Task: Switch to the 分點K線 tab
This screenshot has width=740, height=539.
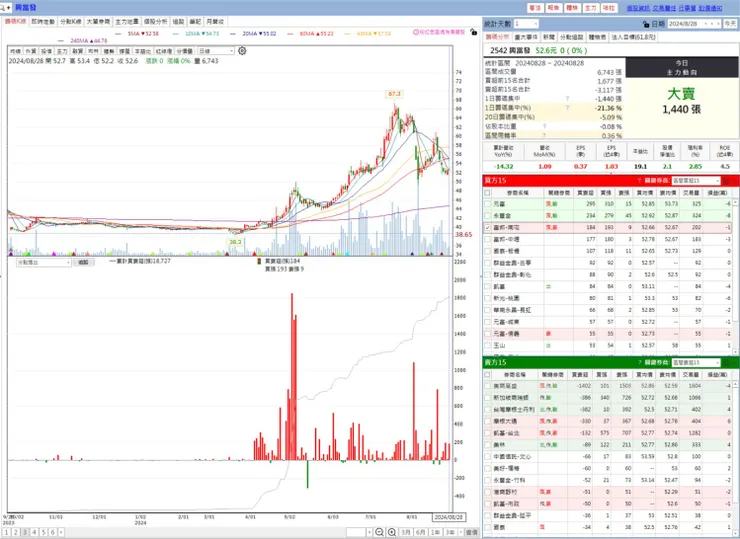Action: point(70,22)
